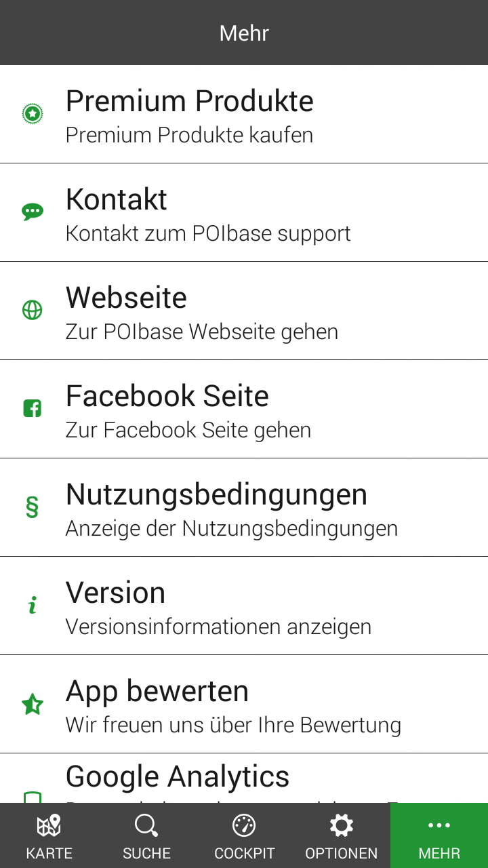488x868 pixels.
Task: Tap the Premium Produkte star badge icon
Action: click(x=33, y=114)
